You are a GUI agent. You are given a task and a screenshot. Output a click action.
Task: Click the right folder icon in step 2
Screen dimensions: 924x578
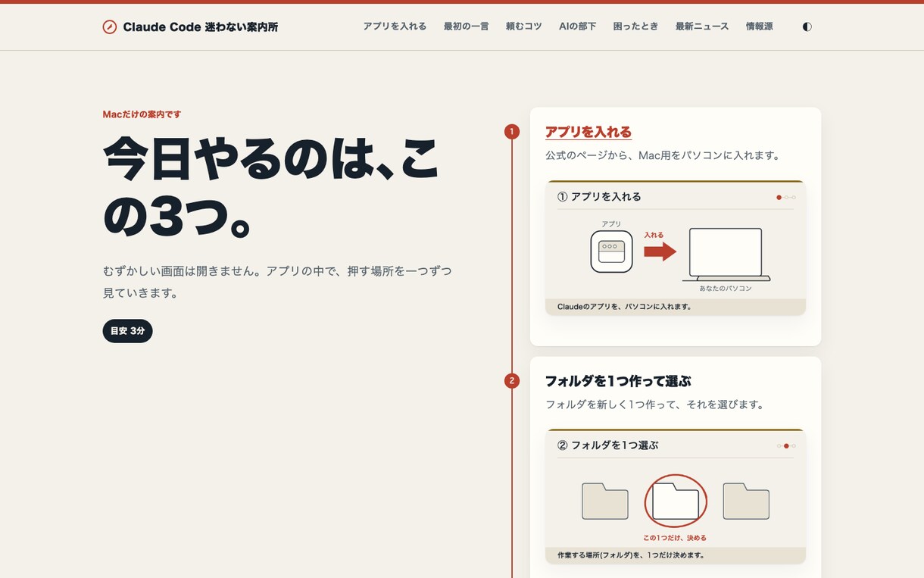(x=746, y=501)
